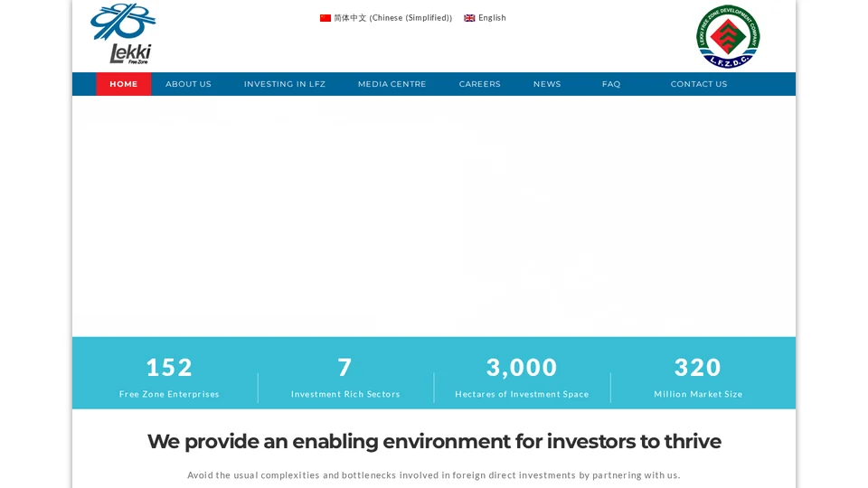Go to the Media Centre page

[x=392, y=84]
